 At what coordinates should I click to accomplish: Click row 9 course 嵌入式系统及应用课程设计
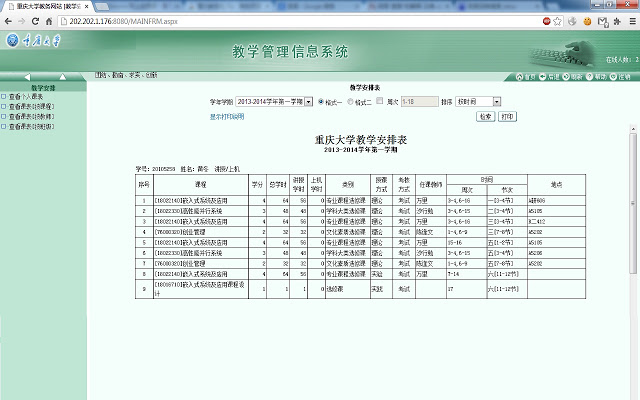point(200,289)
